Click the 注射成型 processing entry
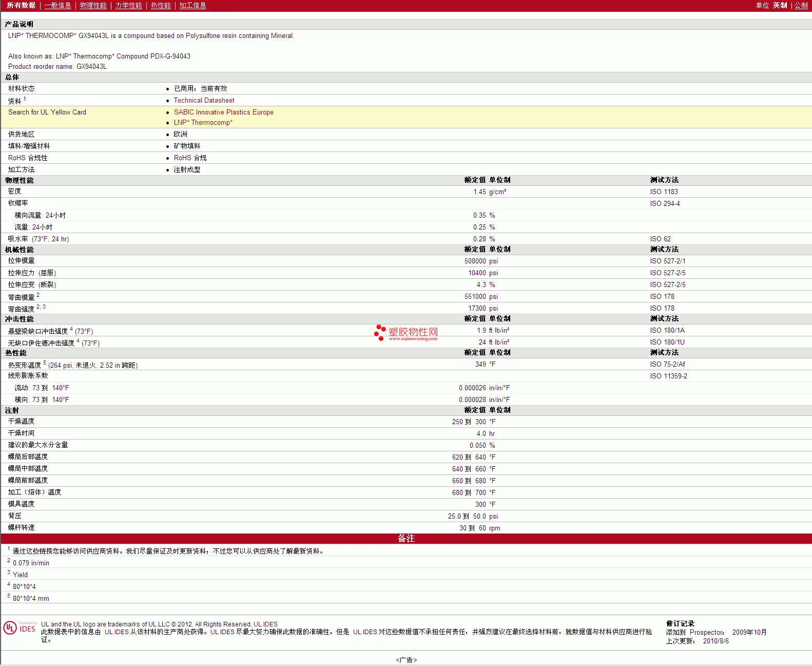 187,170
